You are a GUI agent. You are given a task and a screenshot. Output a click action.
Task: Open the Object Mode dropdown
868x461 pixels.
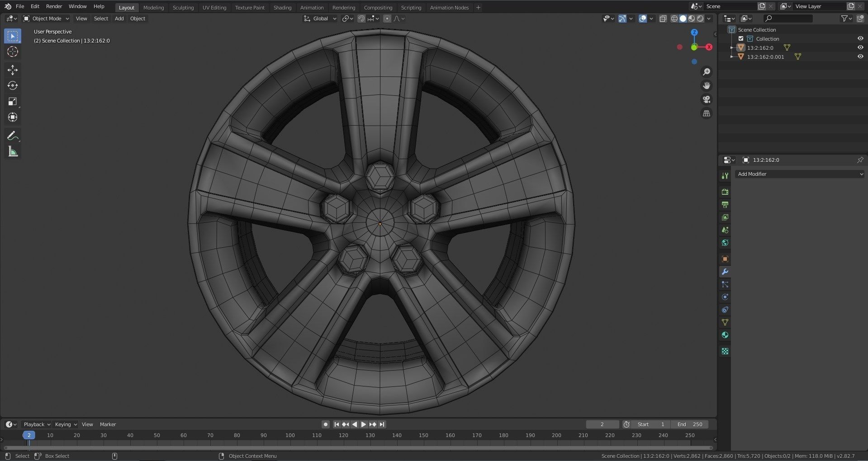click(46, 19)
